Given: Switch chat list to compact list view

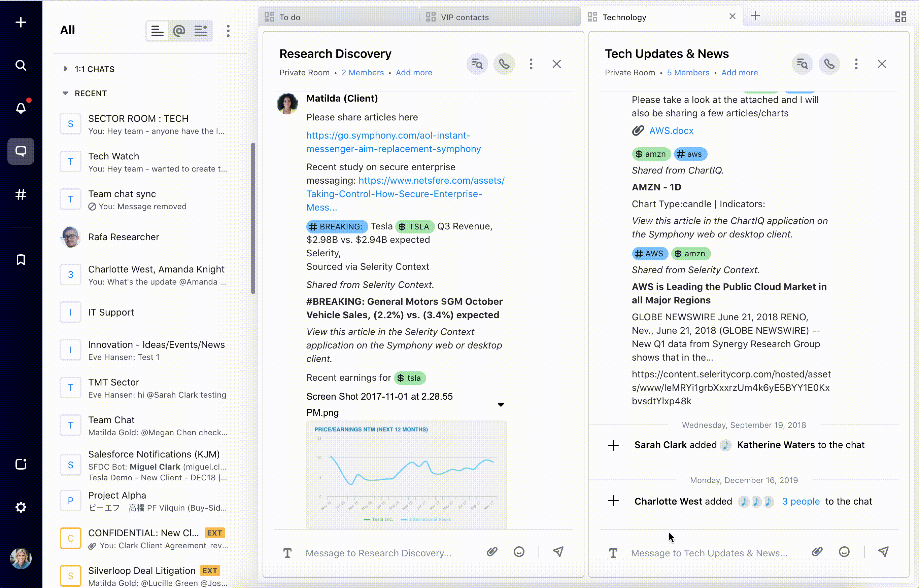Looking at the screenshot, I should (157, 31).
